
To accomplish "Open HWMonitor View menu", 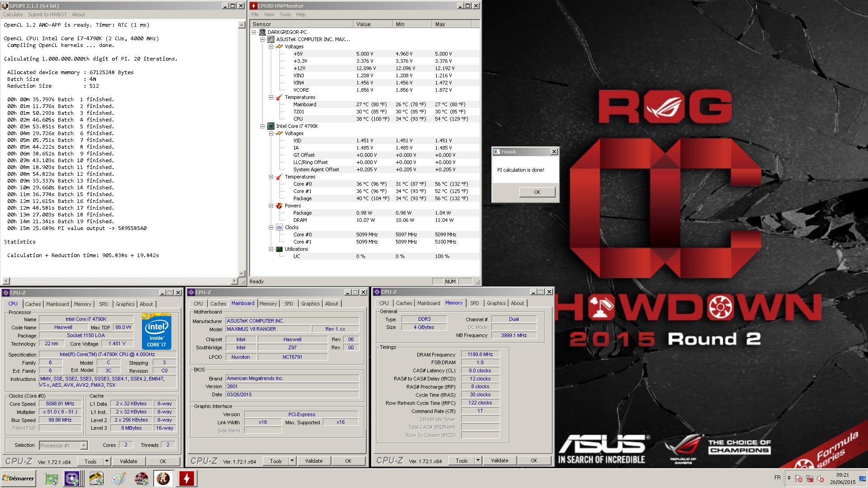I will pos(269,14).
